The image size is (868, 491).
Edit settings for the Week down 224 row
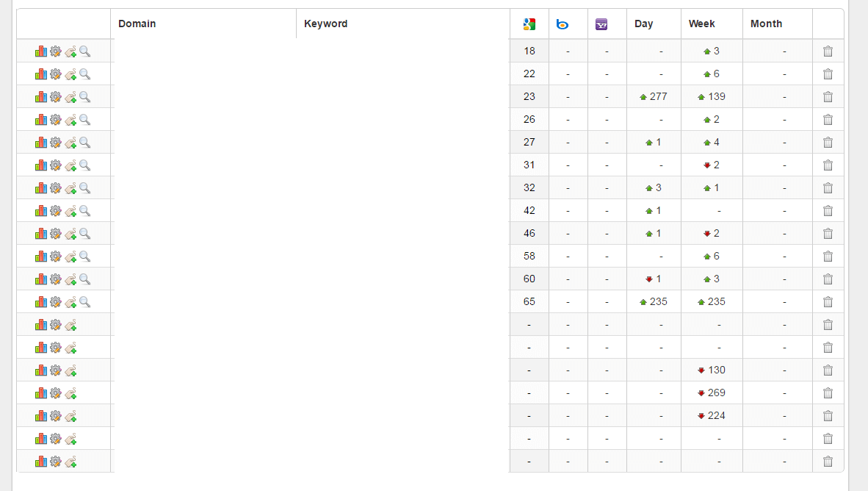pyautogui.click(x=55, y=416)
